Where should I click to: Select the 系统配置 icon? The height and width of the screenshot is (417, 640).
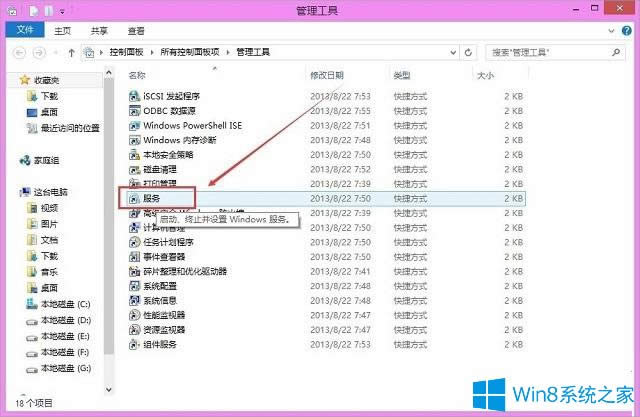(134, 286)
